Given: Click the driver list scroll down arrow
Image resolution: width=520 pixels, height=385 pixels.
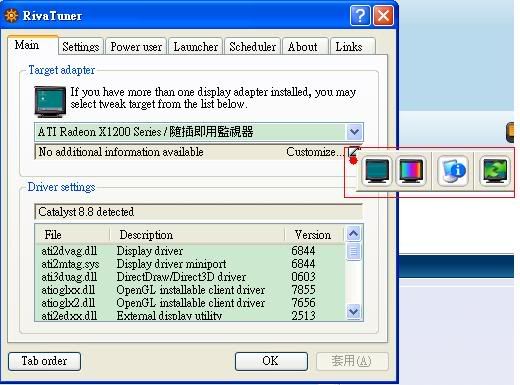Looking at the screenshot, I should point(354,312).
